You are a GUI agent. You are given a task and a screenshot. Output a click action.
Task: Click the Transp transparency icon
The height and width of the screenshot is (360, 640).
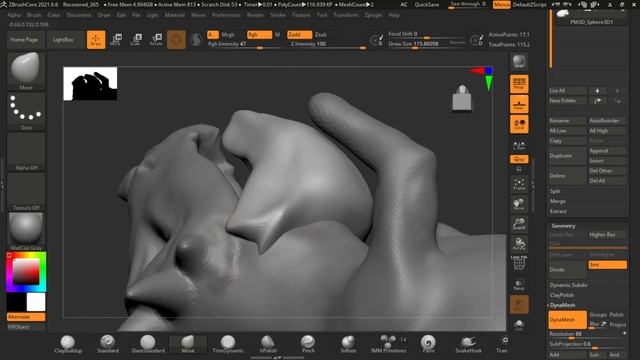pos(519,284)
